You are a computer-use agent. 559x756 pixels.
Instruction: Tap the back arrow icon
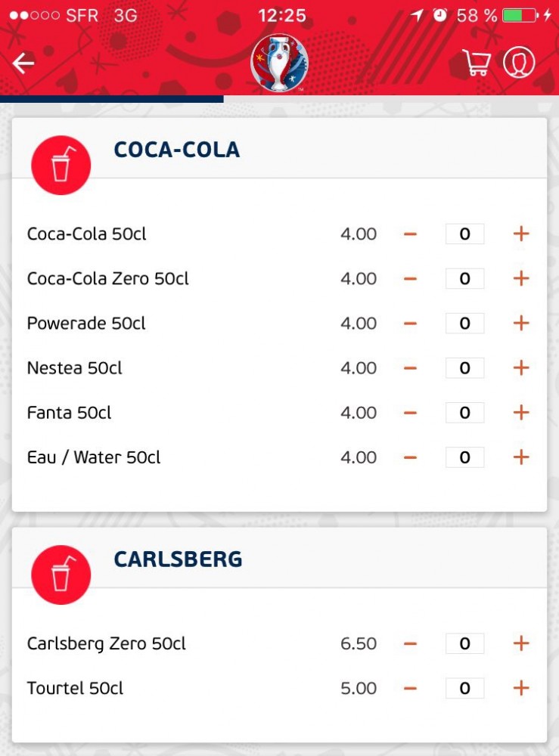point(23,64)
